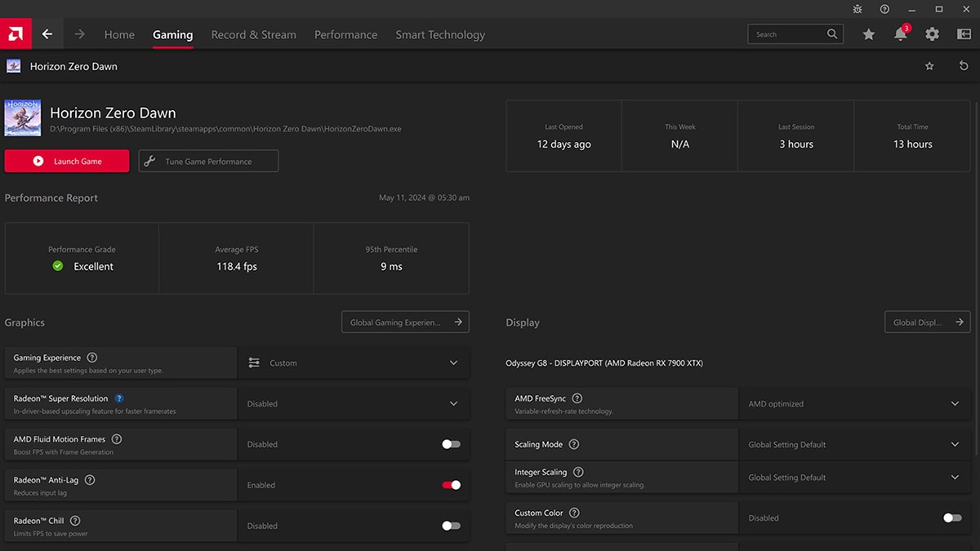This screenshot has width=980, height=551.
Task: Open the help question mark in title bar
Action: pyautogui.click(x=884, y=9)
